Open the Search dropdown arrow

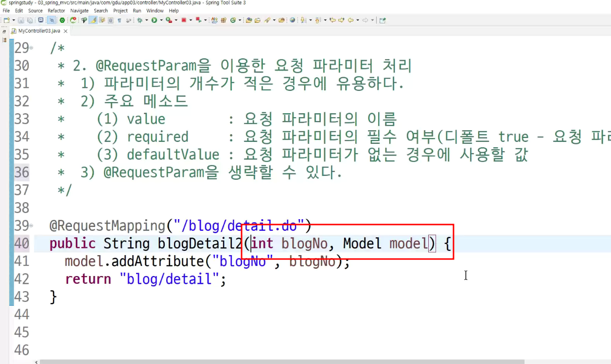point(274,20)
